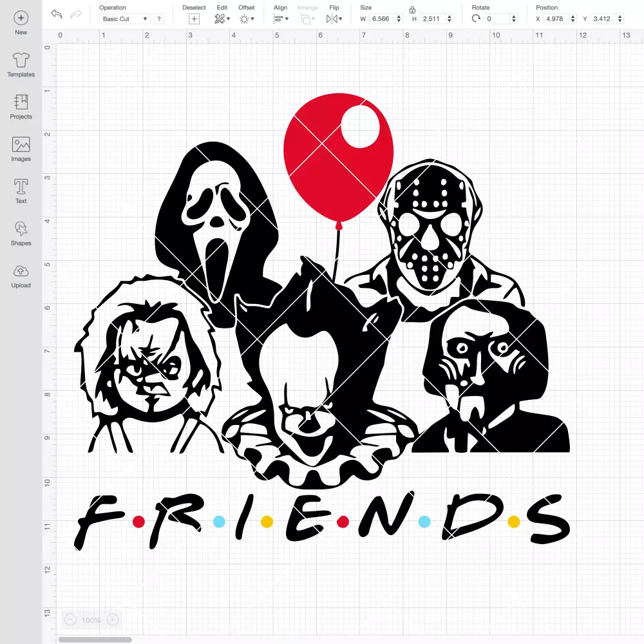The image size is (644, 644).
Task: Open the Shapes panel
Action: 21,234
